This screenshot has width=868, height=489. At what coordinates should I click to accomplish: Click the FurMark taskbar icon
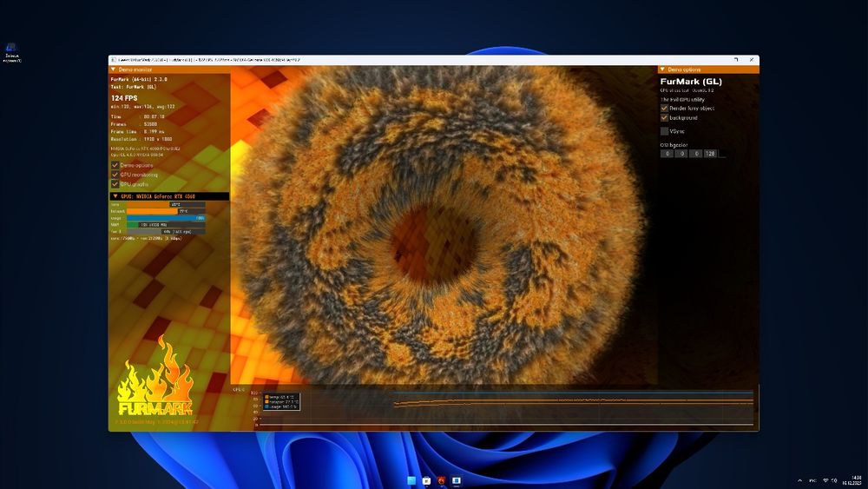[x=441, y=480]
